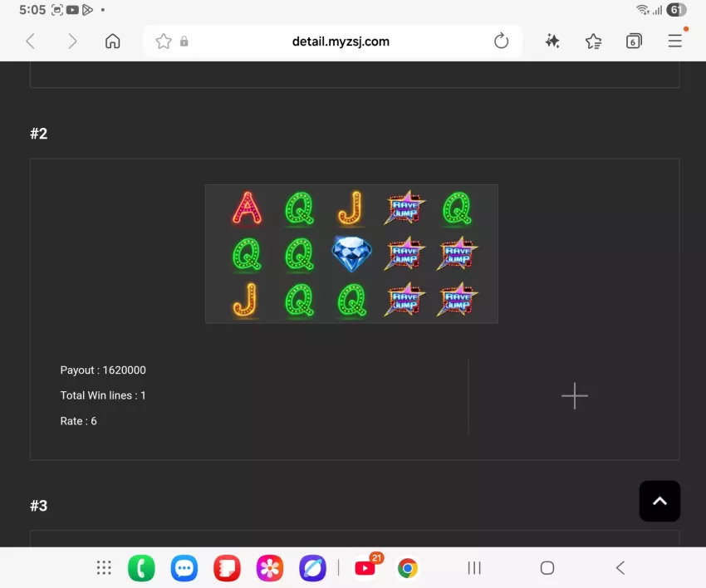Jump to top with up-arrow button
Image resolution: width=706 pixels, height=588 pixels.
pyautogui.click(x=659, y=501)
